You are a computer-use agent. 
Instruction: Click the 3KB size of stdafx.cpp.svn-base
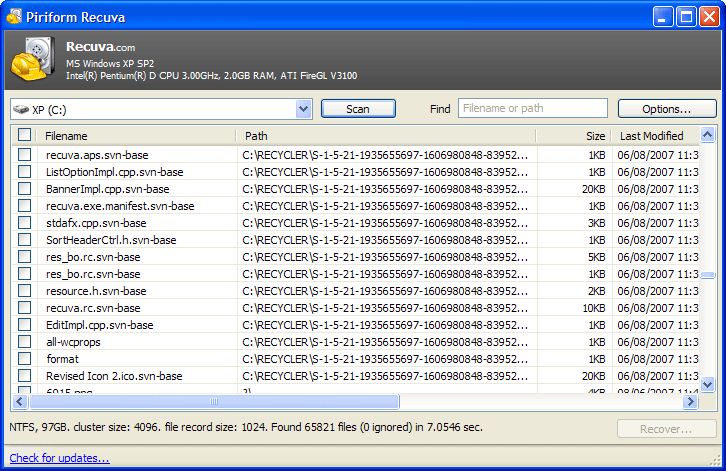(x=596, y=223)
